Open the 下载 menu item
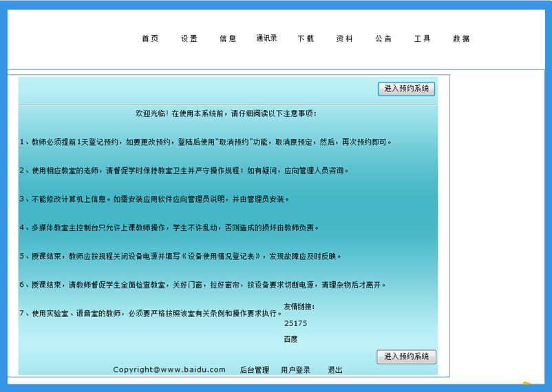 coord(306,39)
